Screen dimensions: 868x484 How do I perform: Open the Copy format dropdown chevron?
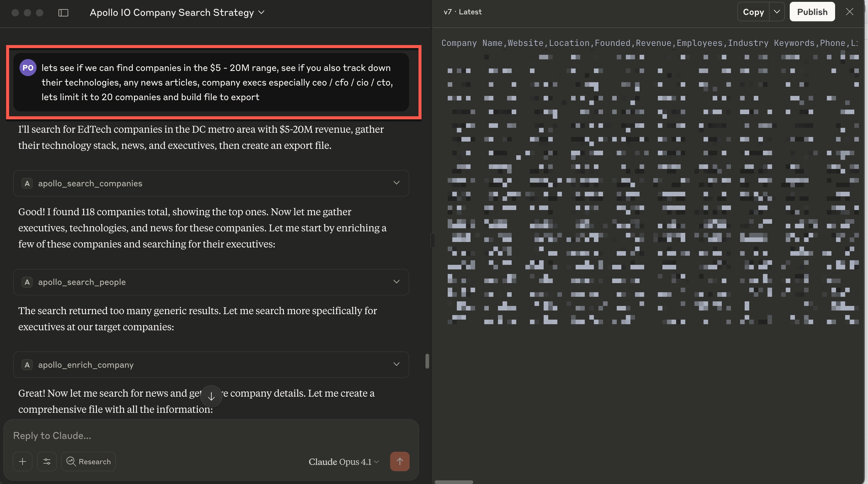pyautogui.click(x=777, y=12)
